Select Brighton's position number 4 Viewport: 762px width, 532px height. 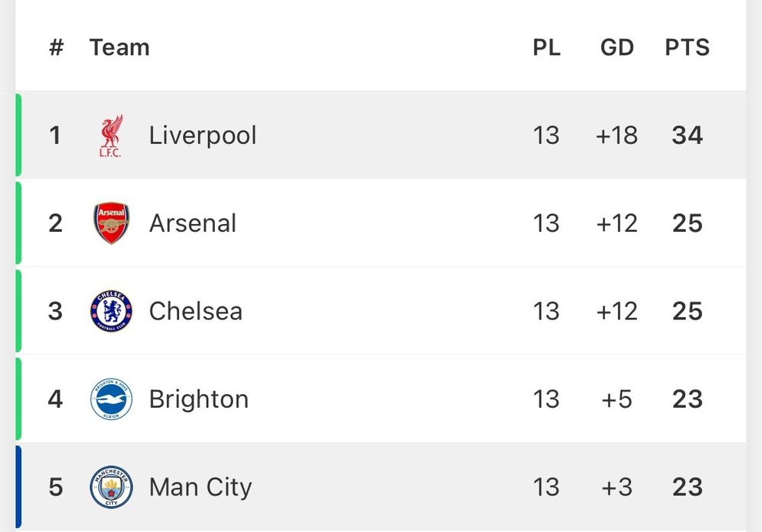(56, 399)
